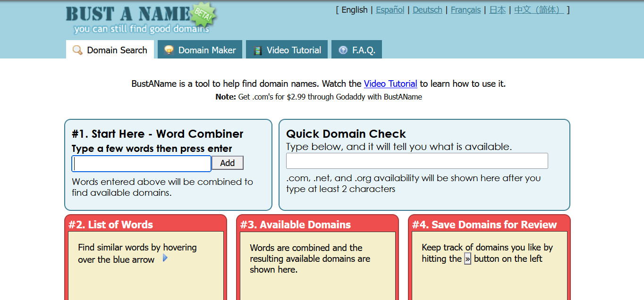Image resolution: width=644 pixels, height=300 pixels.
Task: Click the question mark icon on F.A.Q. tab
Action: (343, 50)
